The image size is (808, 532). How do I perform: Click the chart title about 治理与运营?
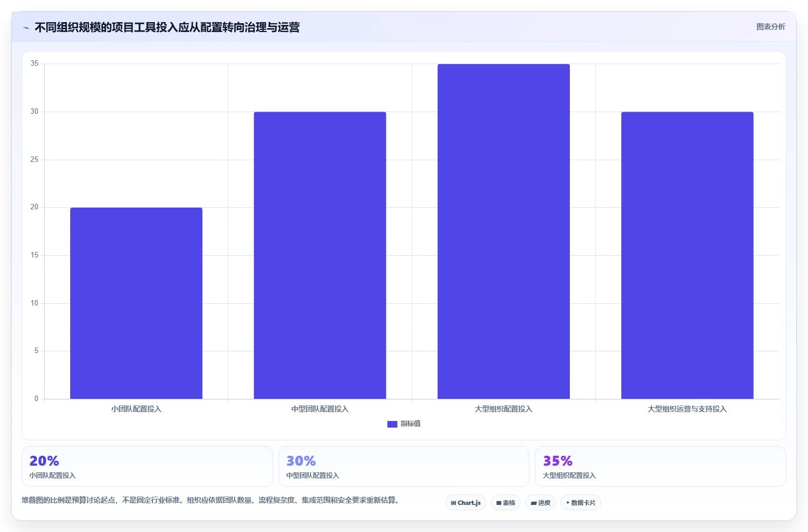coord(167,27)
